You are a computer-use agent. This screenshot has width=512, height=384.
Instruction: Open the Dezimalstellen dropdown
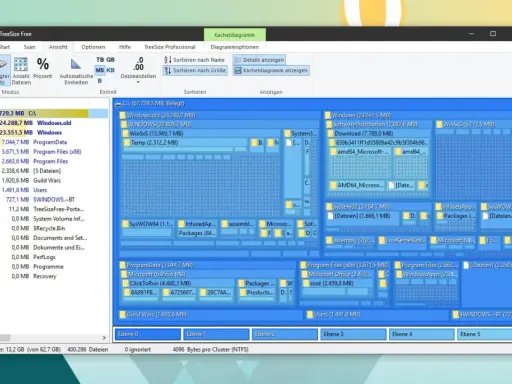pyautogui.click(x=138, y=70)
